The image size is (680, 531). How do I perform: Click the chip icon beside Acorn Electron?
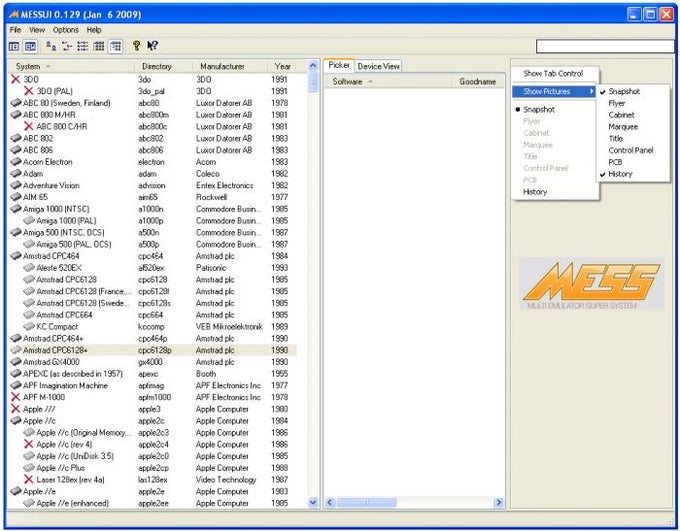tap(16, 161)
